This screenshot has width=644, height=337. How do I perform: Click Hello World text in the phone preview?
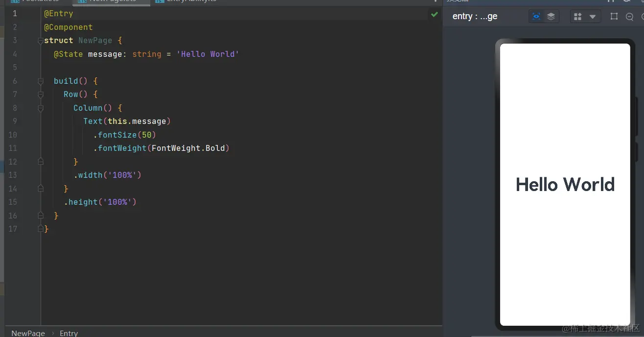tap(565, 185)
